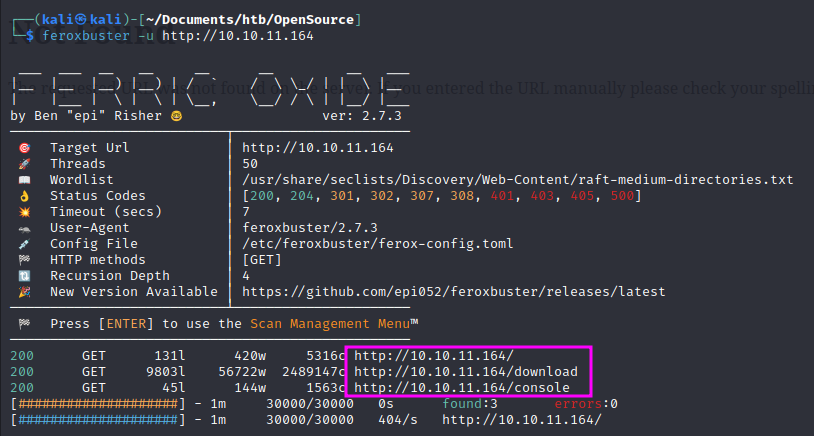Select the status code 403 in Status Codes
This screenshot has height=436, width=814.
point(542,196)
